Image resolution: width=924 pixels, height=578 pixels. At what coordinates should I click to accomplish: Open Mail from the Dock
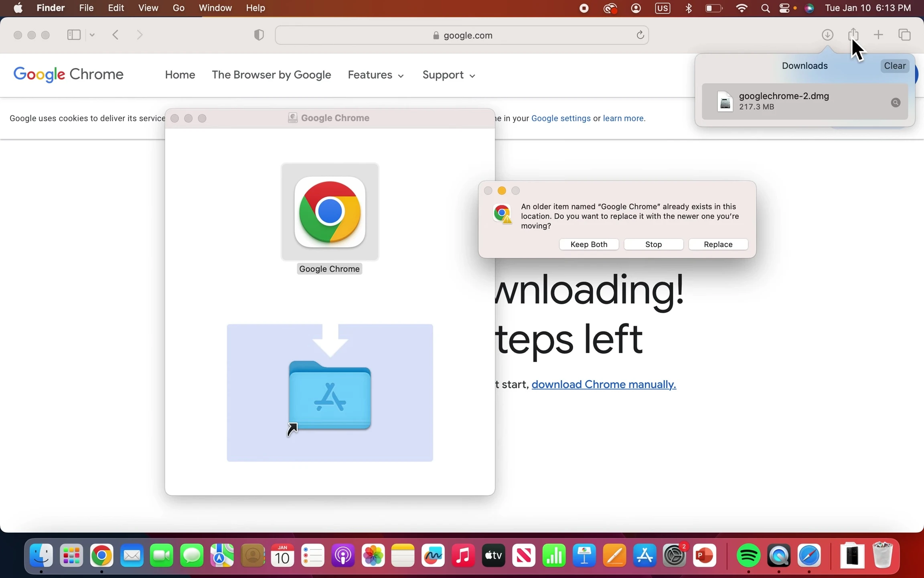pos(132,556)
